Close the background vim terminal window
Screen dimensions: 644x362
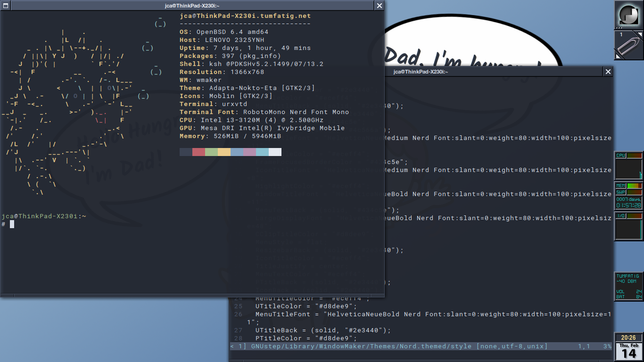(x=608, y=72)
